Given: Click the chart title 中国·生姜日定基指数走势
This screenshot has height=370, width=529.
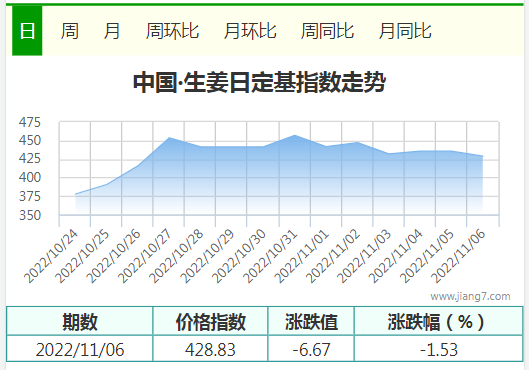Looking at the screenshot, I should 259,82.
